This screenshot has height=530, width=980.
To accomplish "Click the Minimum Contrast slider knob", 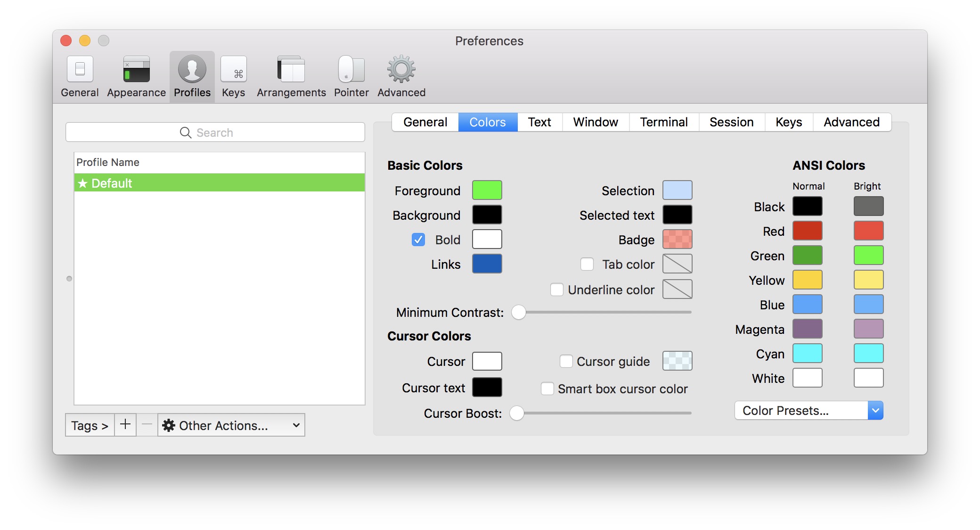I will coord(518,312).
